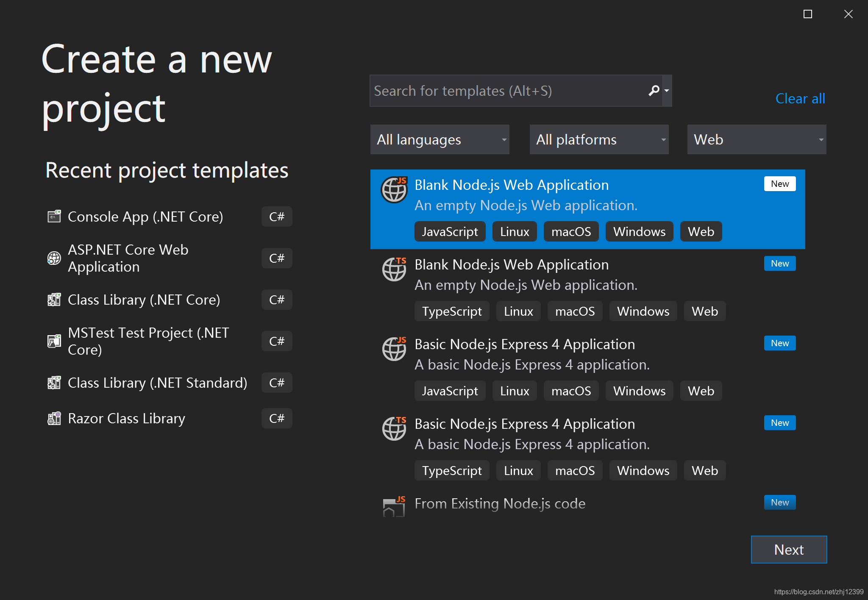Screen dimensions: 868x600
Task: Select the TypeScript Basic Node.js Express 4 template
Action: (x=525, y=424)
